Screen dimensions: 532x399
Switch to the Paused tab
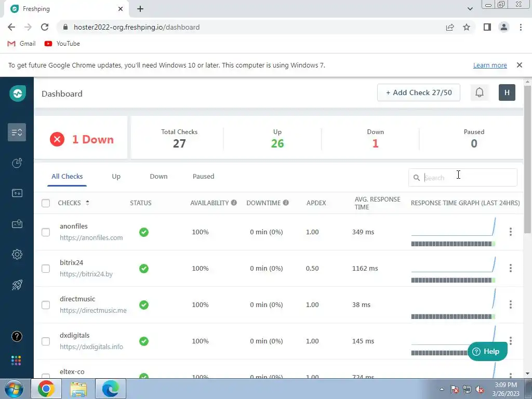tap(203, 177)
